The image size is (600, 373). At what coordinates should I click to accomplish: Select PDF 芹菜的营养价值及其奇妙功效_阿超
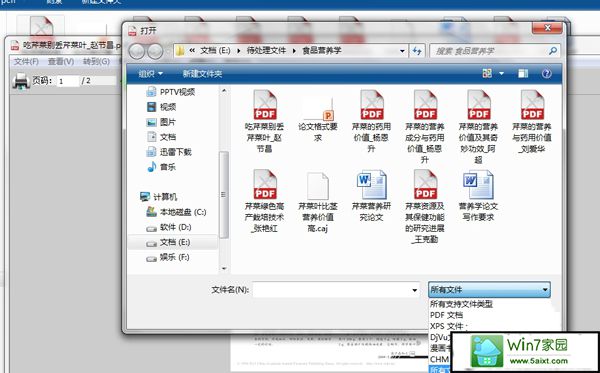pyautogui.click(x=478, y=127)
